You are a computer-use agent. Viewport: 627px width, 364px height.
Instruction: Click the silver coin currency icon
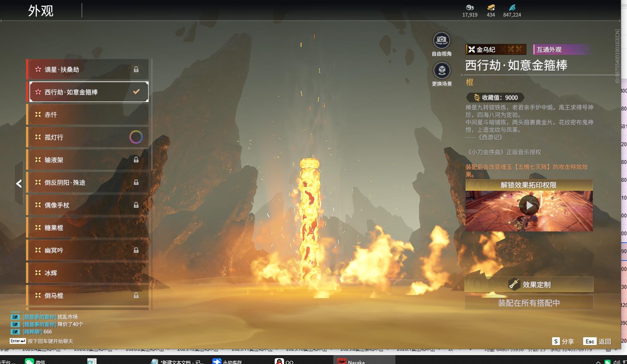tap(469, 7)
